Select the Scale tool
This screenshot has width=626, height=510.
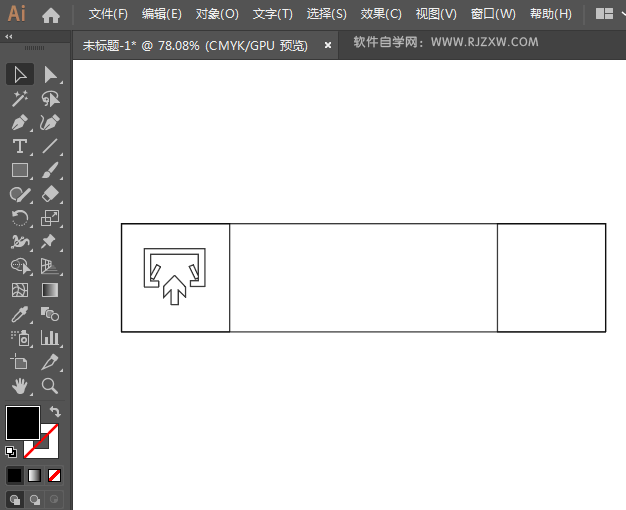pos(51,218)
